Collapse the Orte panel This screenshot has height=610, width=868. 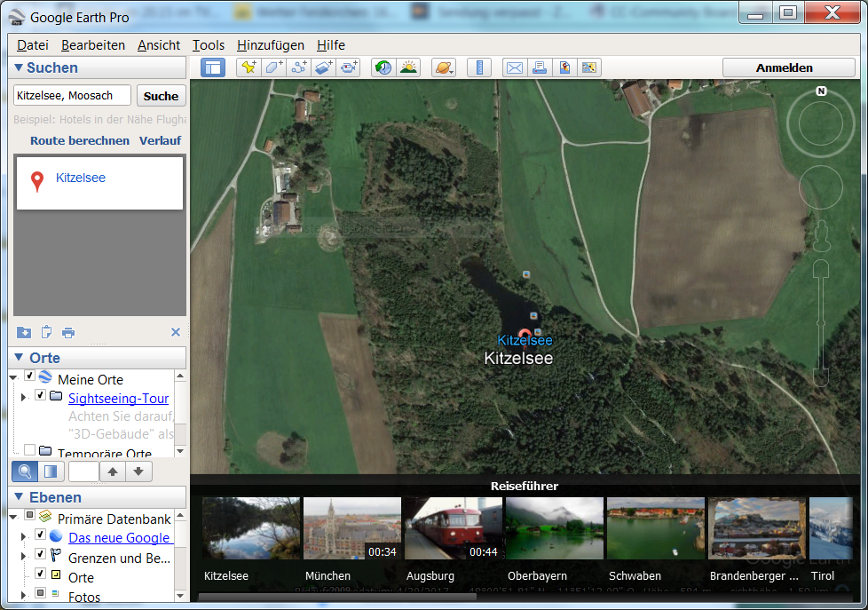(x=19, y=357)
